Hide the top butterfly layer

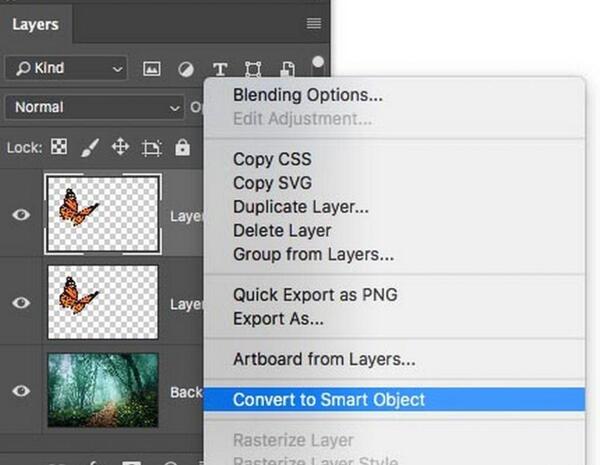(21, 214)
